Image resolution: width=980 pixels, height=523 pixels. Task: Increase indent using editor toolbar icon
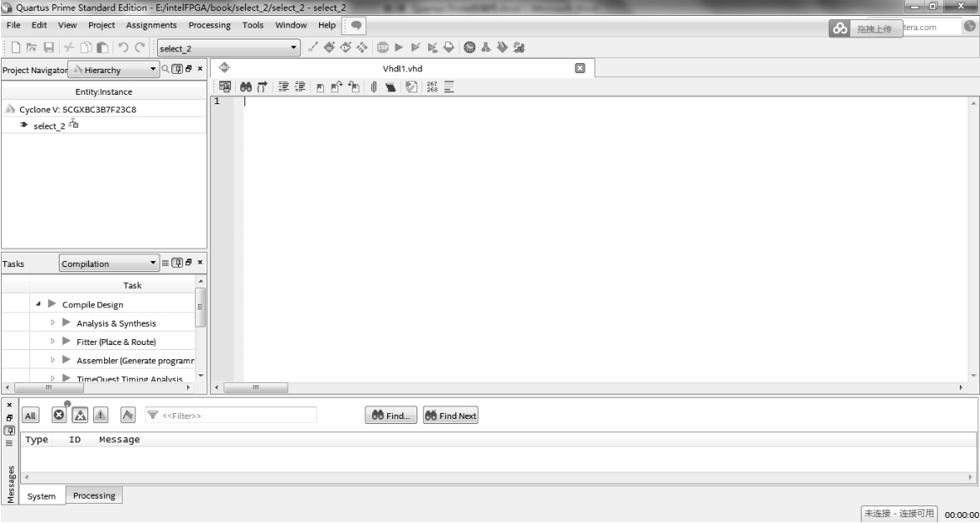click(x=283, y=87)
